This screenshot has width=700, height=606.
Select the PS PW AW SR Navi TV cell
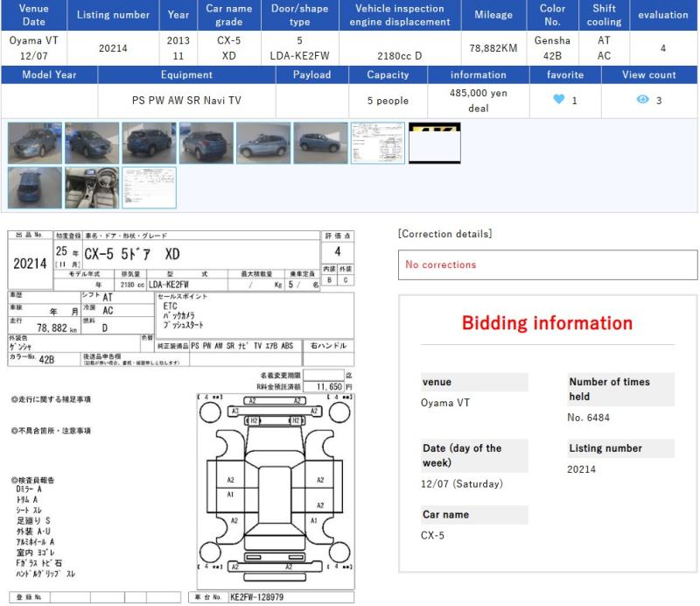(x=186, y=101)
